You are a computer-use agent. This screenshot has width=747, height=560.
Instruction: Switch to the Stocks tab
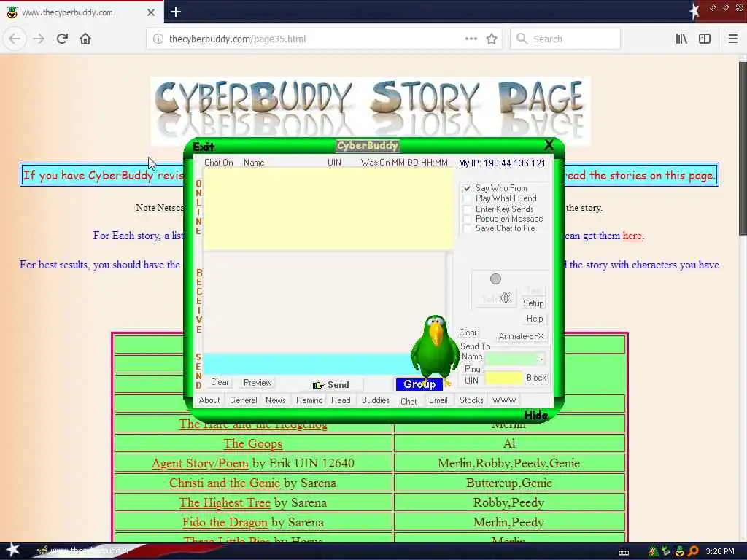[x=471, y=400]
